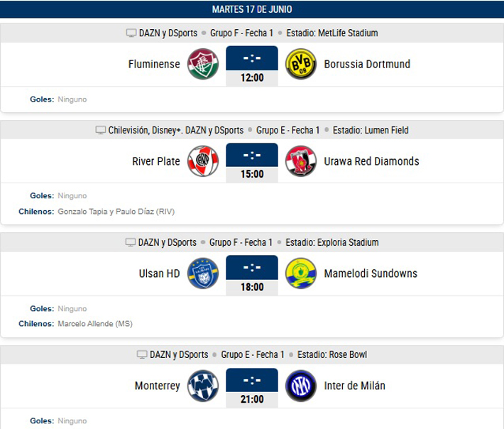Select the River Plate crest
Viewport: 504px width, 429px height.
[203, 161]
